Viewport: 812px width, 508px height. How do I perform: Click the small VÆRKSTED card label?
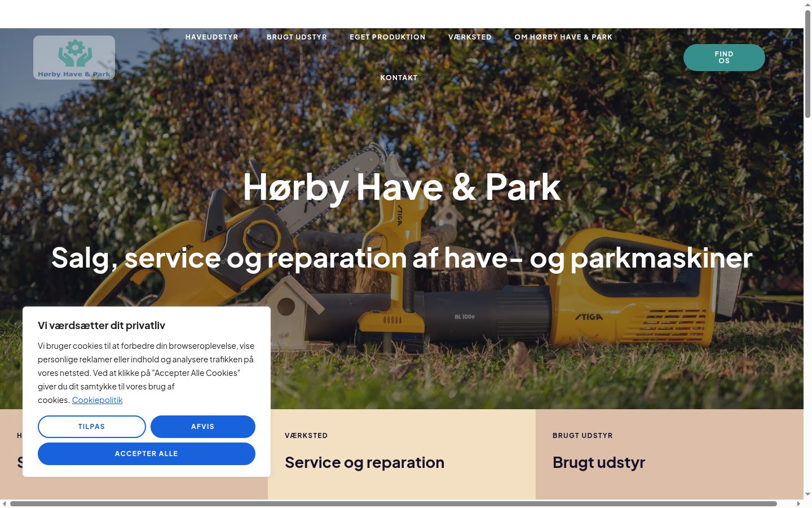coord(306,436)
